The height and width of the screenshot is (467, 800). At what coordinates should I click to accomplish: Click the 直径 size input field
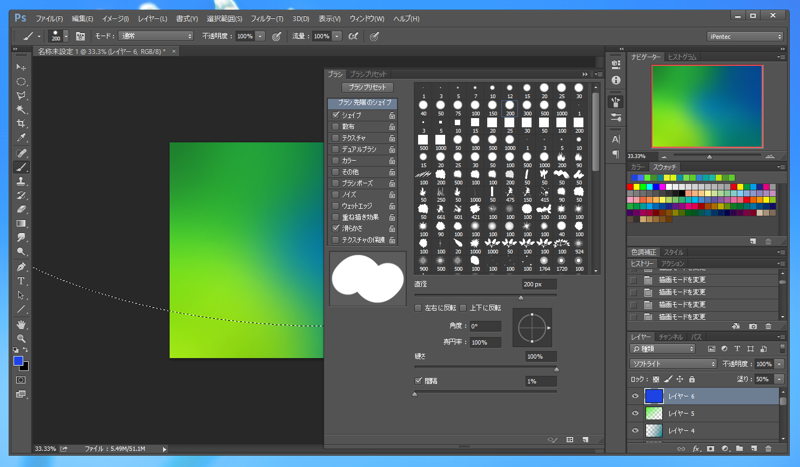point(539,285)
